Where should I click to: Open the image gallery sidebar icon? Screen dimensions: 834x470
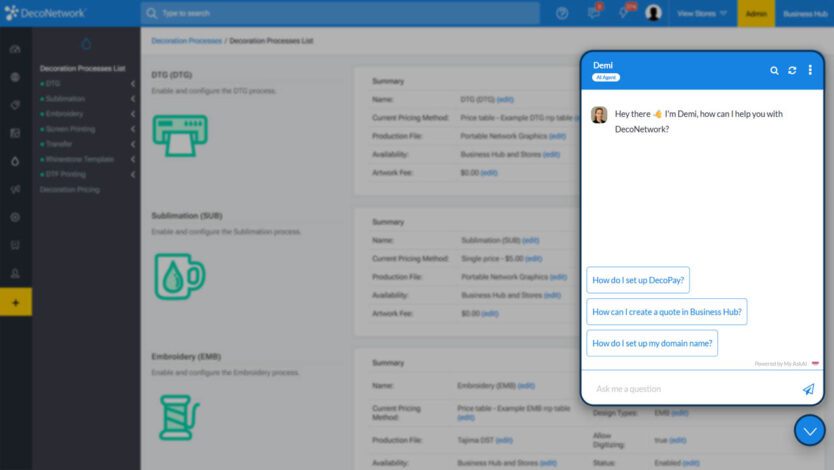tap(15, 133)
